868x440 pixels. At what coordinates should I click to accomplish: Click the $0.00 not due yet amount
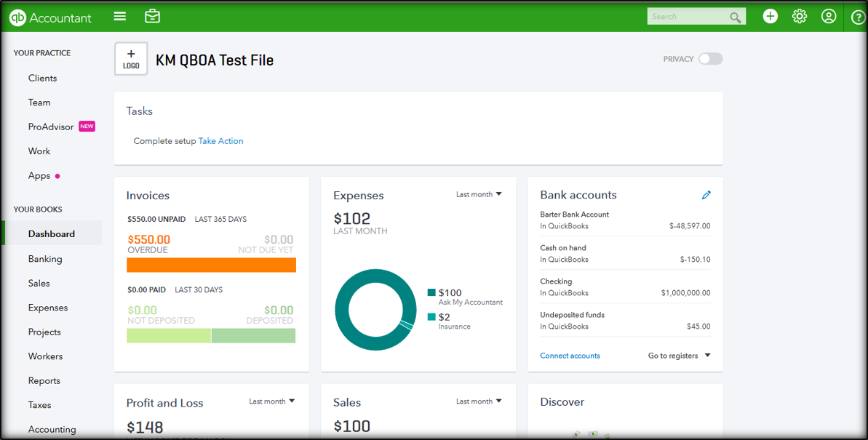pos(279,240)
